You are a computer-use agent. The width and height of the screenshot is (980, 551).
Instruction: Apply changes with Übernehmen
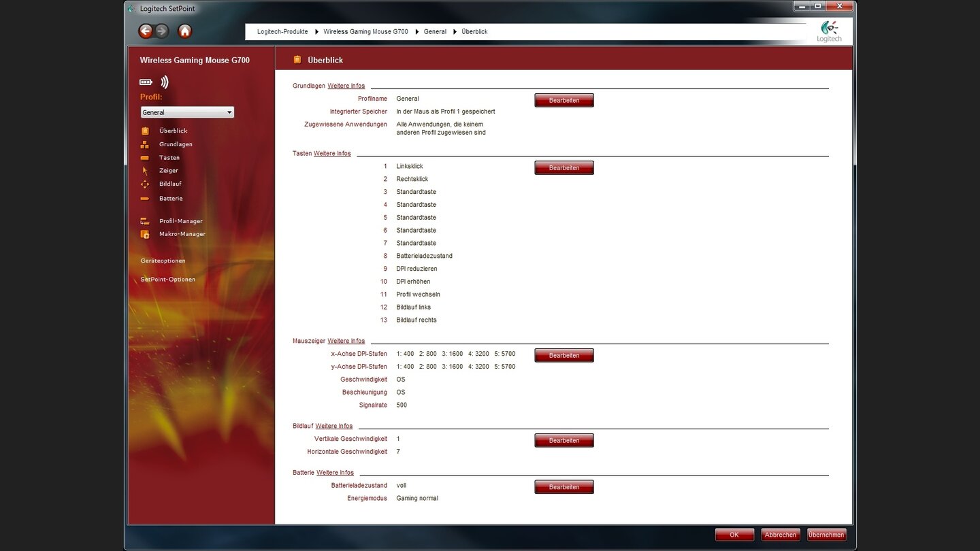(827, 535)
